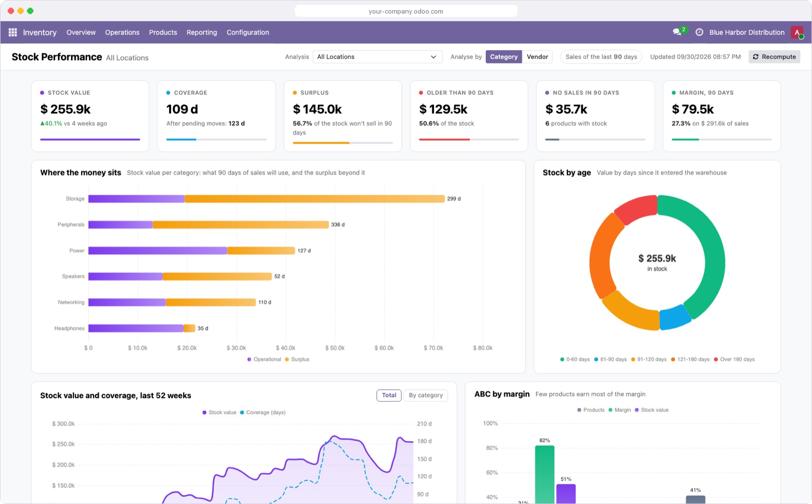Viewport: 812px width, 504px height.
Task: Open the No Sales in 90 Days card
Action: point(595,116)
